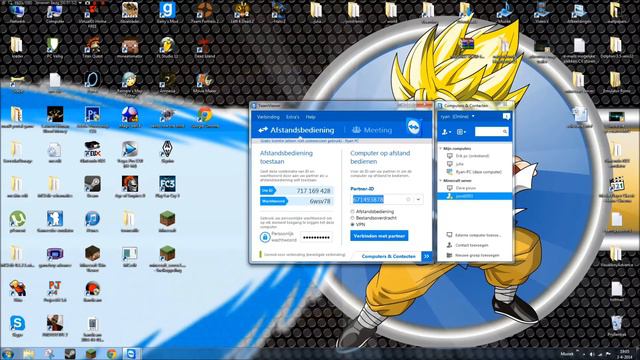Open the Recycle Bin on desktop
This screenshot has width=640, height=360.
[x=616, y=326]
